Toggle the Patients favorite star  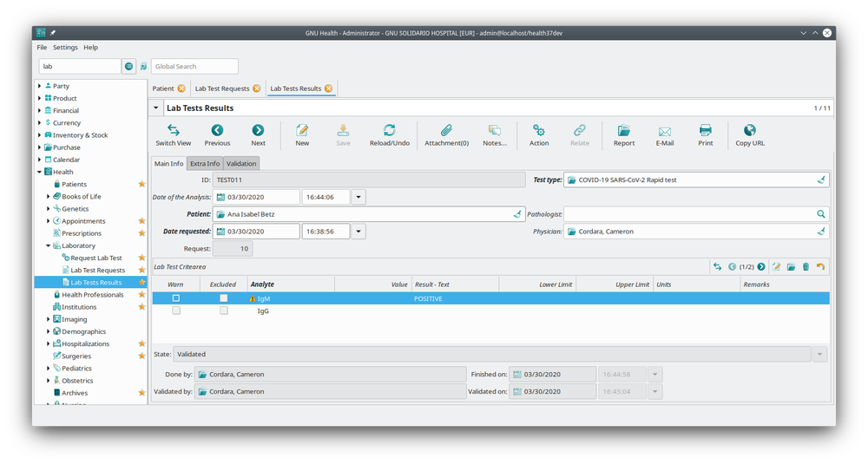[x=141, y=184]
